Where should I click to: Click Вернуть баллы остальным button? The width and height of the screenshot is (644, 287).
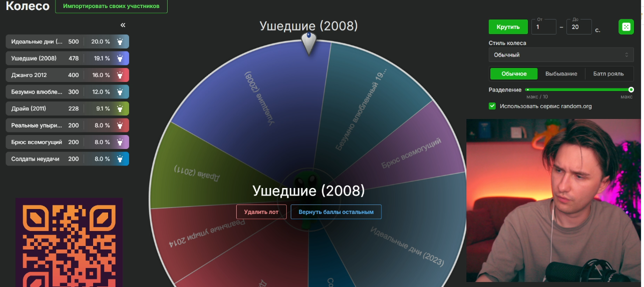(336, 212)
